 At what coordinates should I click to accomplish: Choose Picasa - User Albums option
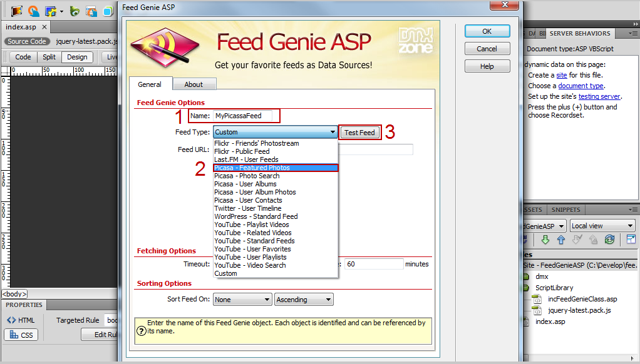click(x=276, y=184)
